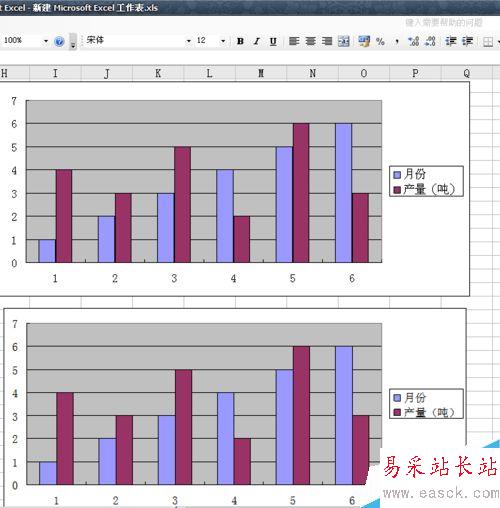Screen dimensions: 500x508
Task: Select column P header
Action: pyautogui.click(x=415, y=73)
